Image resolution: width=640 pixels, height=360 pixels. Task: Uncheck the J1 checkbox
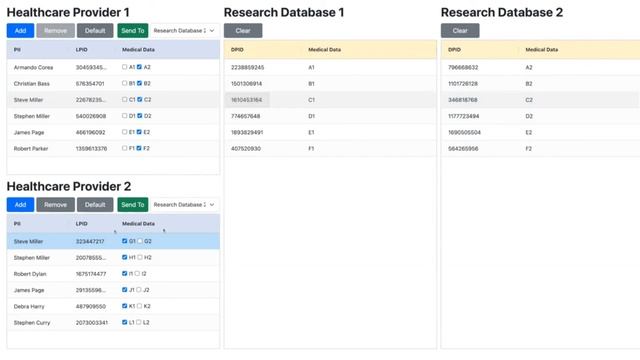point(124,290)
